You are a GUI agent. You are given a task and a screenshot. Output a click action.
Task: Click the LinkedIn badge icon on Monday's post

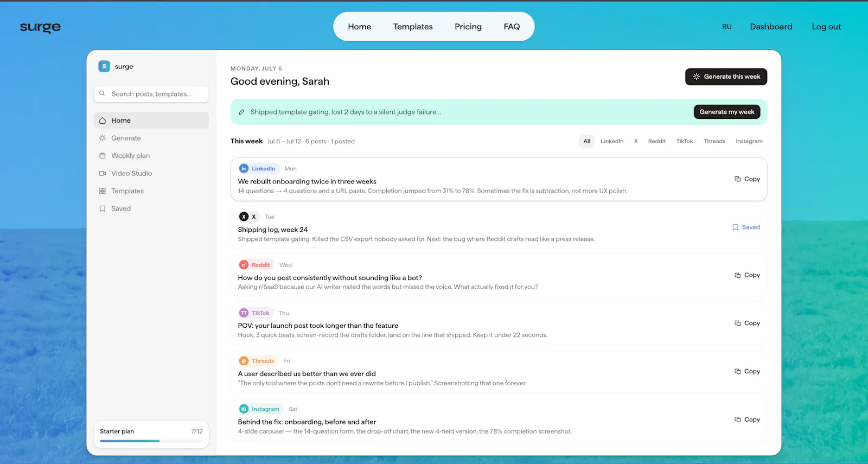coord(244,169)
